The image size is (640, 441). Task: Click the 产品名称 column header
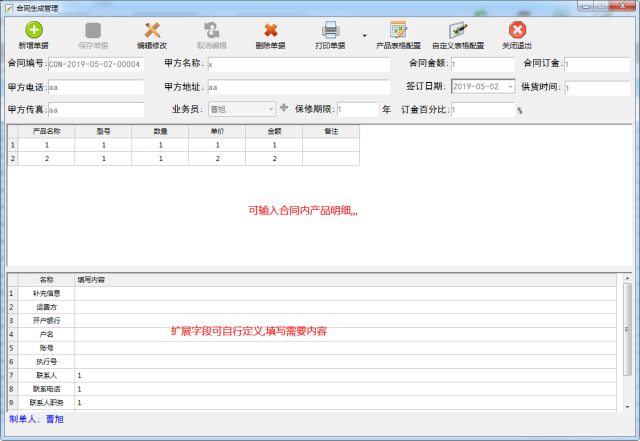[47, 131]
